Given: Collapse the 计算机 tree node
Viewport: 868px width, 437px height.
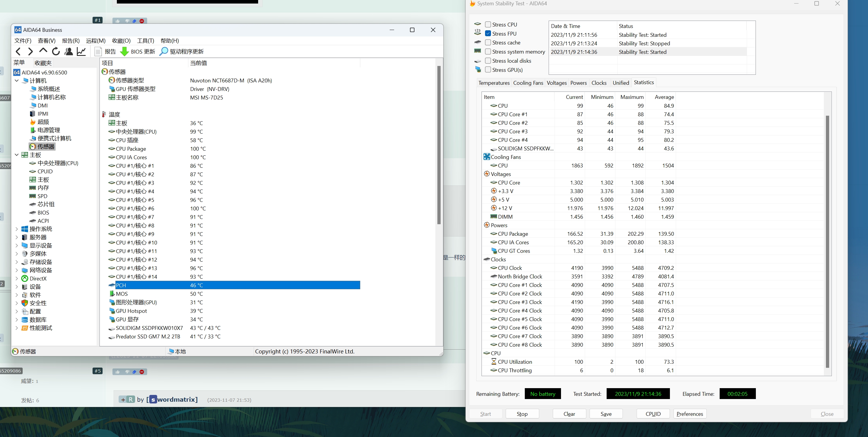Looking at the screenshot, I should 16,81.
